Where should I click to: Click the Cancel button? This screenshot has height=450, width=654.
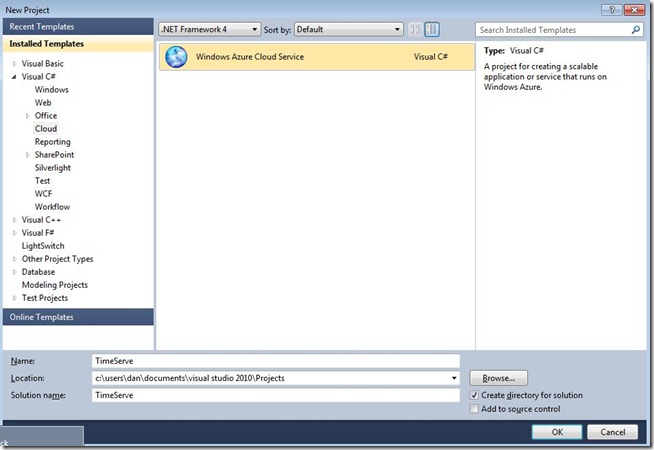(612, 432)
